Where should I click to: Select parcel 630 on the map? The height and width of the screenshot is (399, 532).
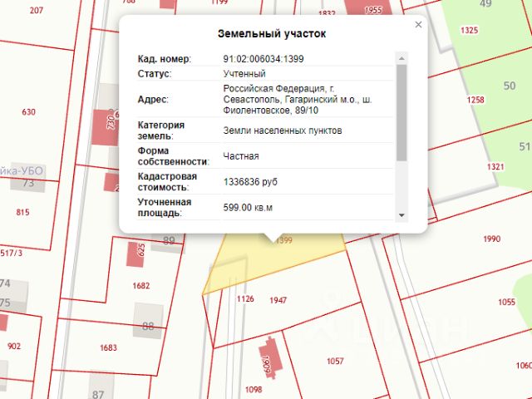click(x=28, y=112)
